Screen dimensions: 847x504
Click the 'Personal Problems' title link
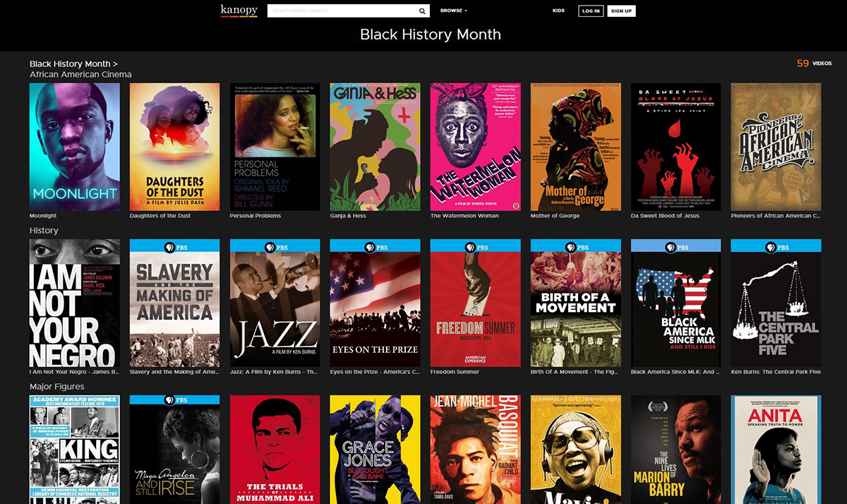pyautogui.click(x=256, y=216)
